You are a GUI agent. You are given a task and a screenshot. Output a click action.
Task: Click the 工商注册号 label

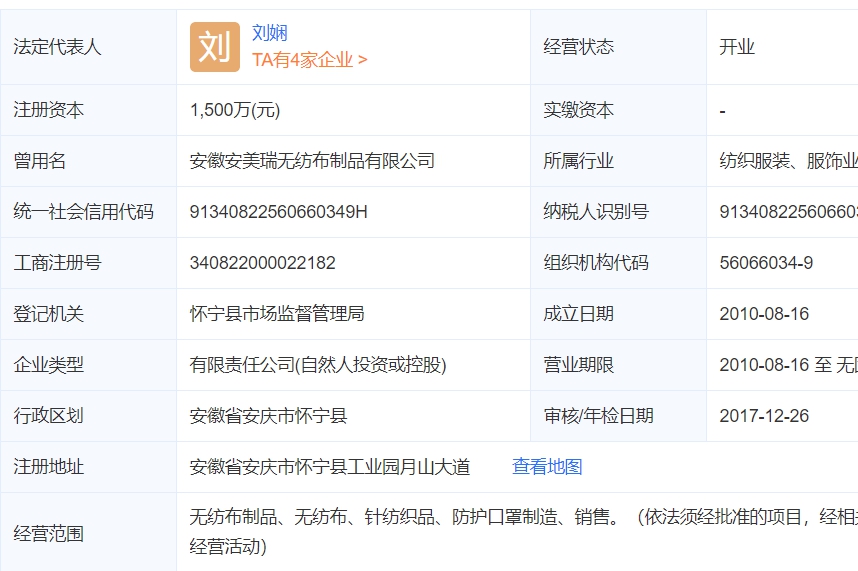coord(57,263)
